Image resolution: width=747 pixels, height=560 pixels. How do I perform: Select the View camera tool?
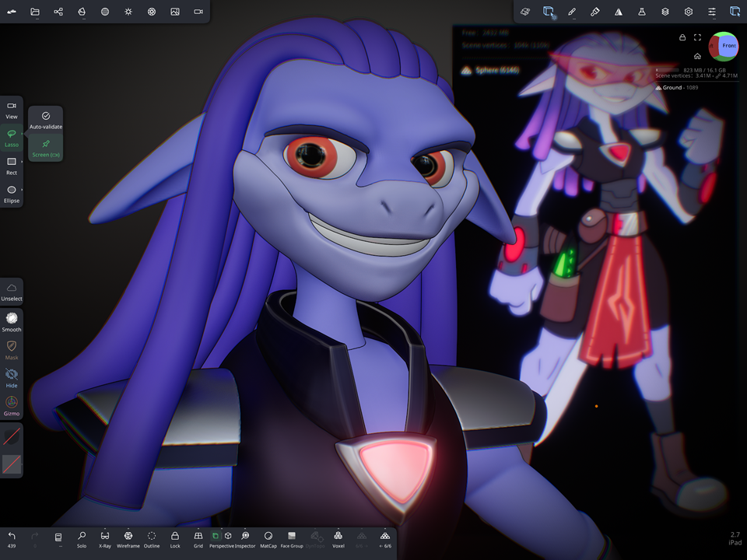tap(12, 110)
